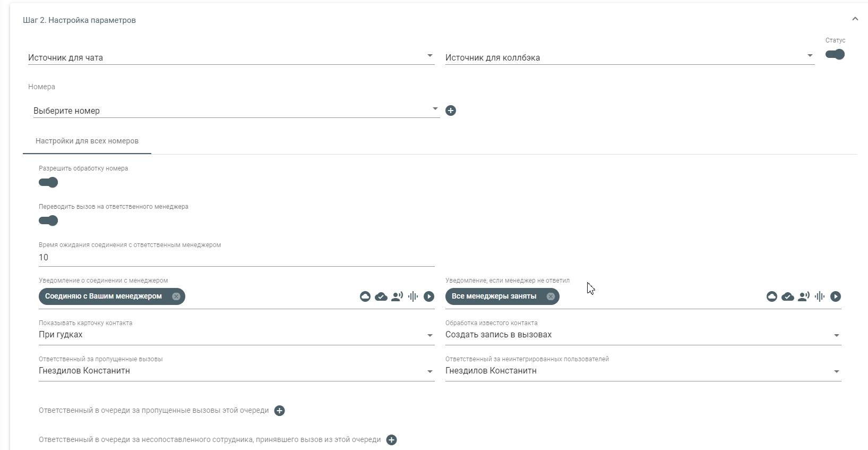Click voice speaker icon for 'Соединяю с Вашим менеджером'
The height and width of the screenshot is (450, 868).
coord(397,296)
